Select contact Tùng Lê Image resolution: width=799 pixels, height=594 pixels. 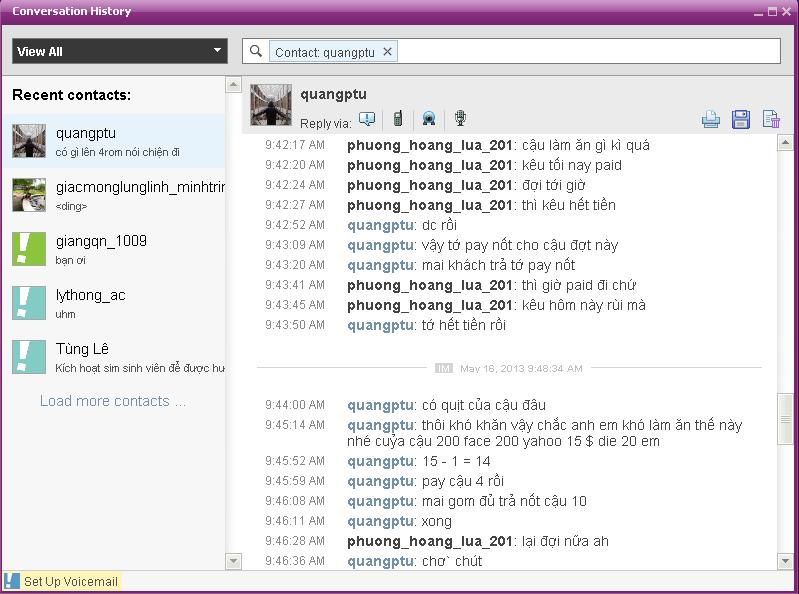tap(114, 357)
